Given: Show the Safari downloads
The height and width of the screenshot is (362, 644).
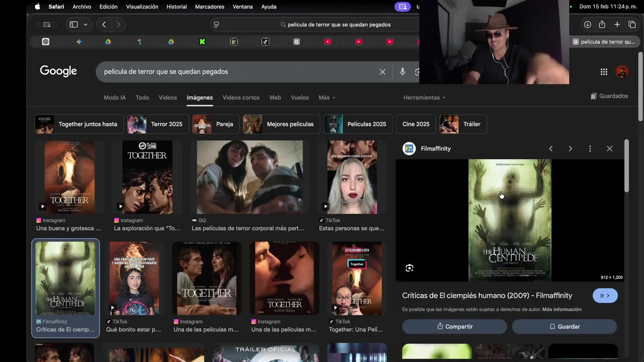Looking at the screenshot, I should [x=587, y=24].
